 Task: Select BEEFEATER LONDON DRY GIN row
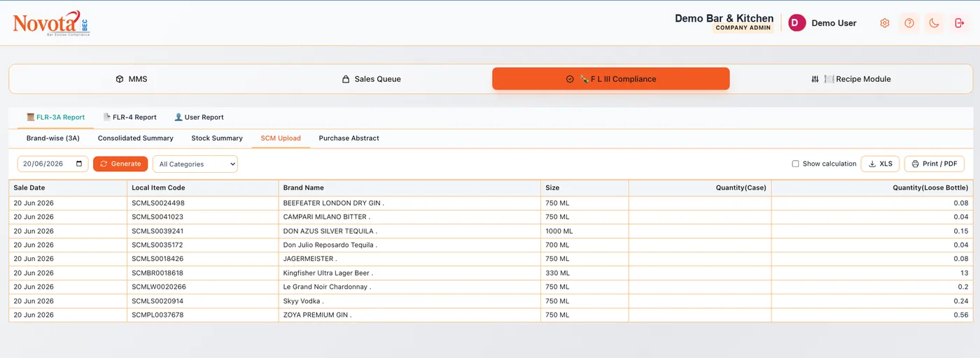coord(491,203)
